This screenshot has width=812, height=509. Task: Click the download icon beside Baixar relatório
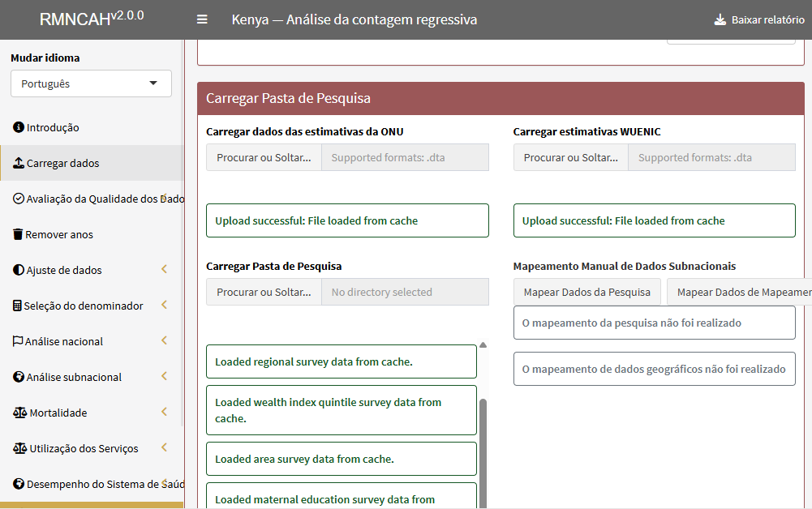(x=720, y=19)
